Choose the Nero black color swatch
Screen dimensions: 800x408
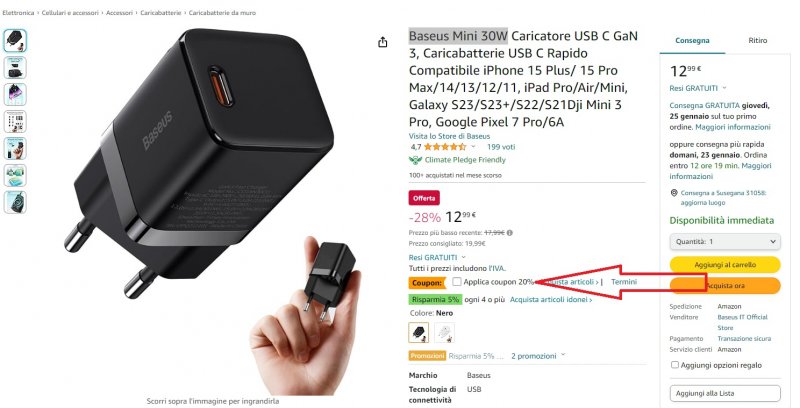(x=419, y=333)
